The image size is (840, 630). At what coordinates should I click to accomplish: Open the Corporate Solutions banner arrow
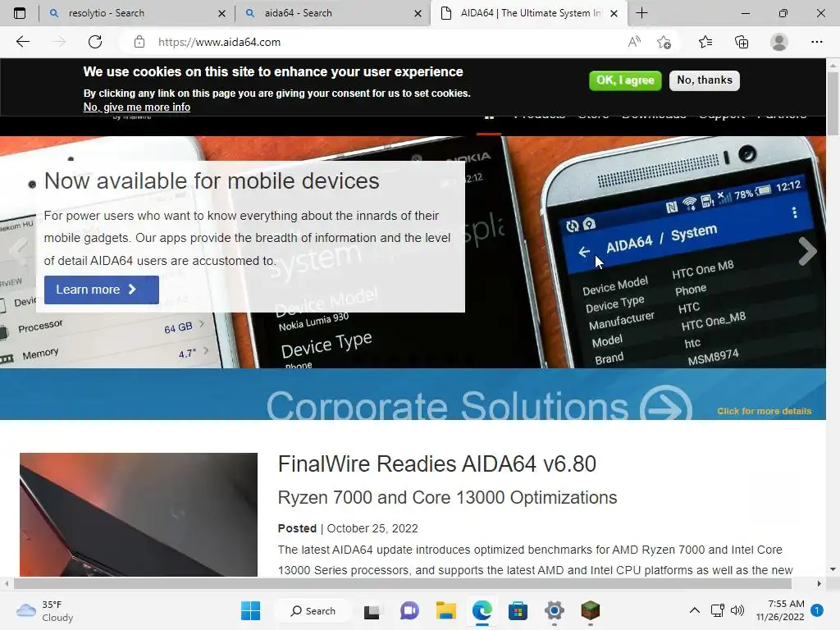tap(666, 404)
